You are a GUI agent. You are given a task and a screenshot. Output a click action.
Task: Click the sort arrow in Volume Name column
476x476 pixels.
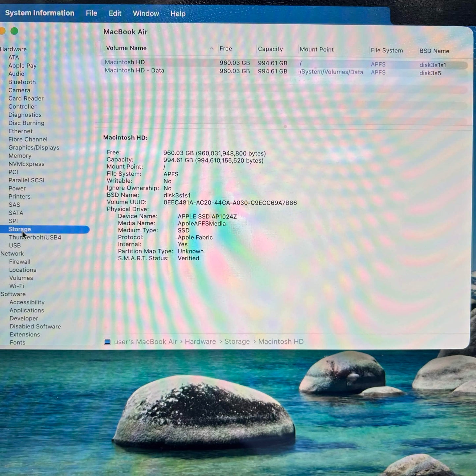(x=211, y=48)
